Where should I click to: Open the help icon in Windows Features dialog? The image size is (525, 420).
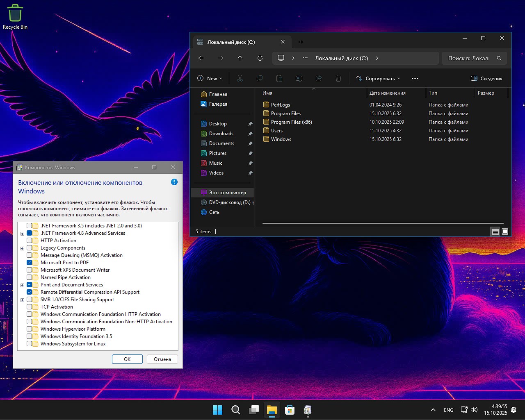point(174,182)
